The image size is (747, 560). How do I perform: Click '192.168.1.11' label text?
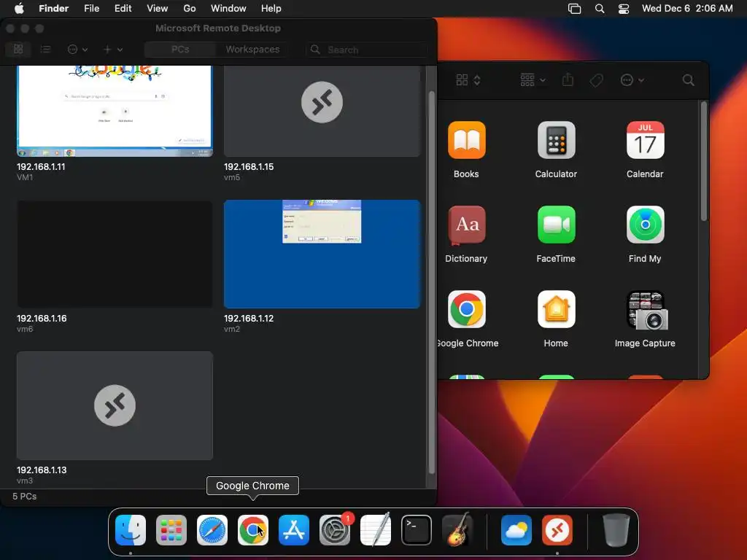coord(41,167)
